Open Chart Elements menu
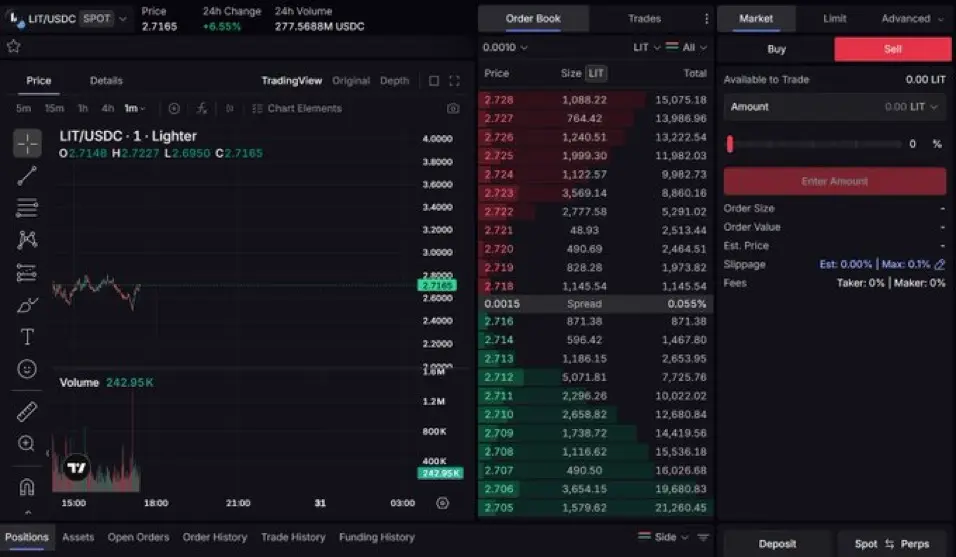 click(297, 108)
